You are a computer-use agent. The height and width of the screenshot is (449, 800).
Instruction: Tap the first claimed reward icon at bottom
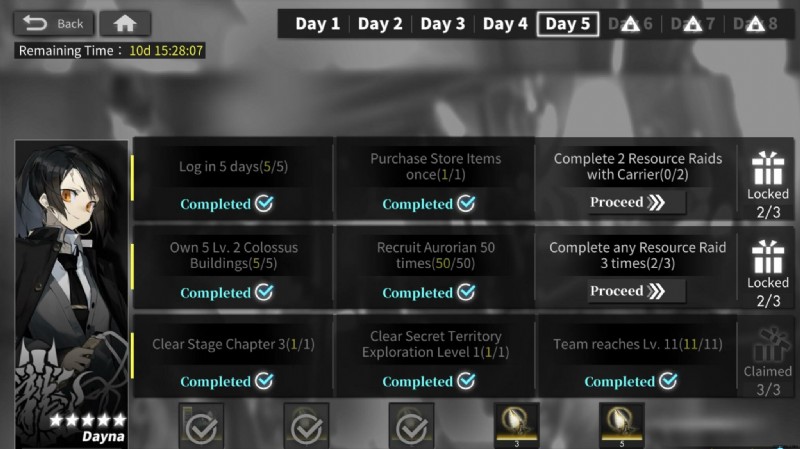pos(202,426)
